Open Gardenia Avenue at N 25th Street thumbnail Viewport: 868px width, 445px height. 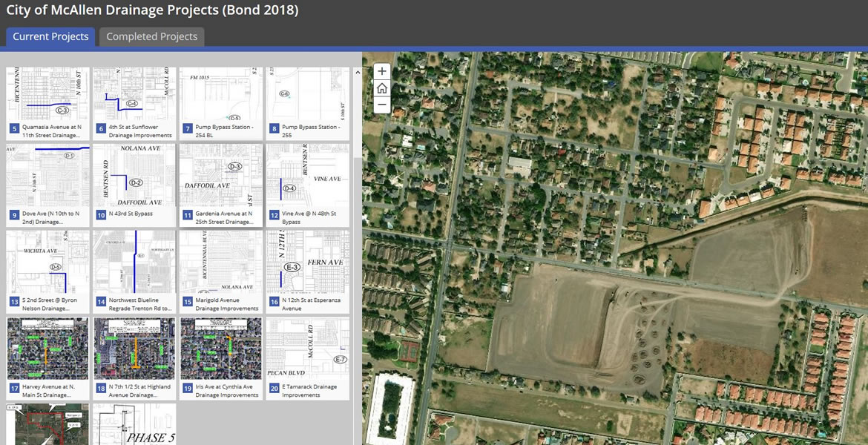pyautogui.click(x=221, y=176)
